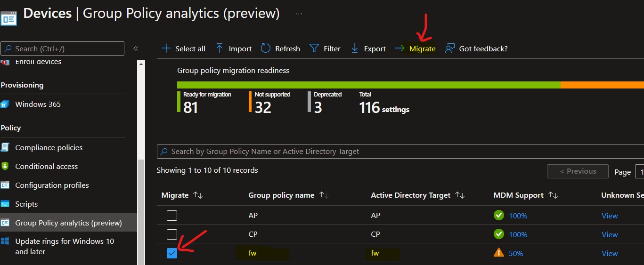This screenshot has width=644, height=265.
Task: Click Migrate in toolbar
Action: 416,48
